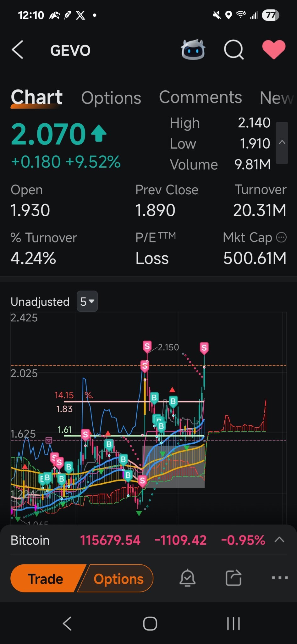Tap the GEVO ticker title
297x644 pixels.
(x=70, y=50)
